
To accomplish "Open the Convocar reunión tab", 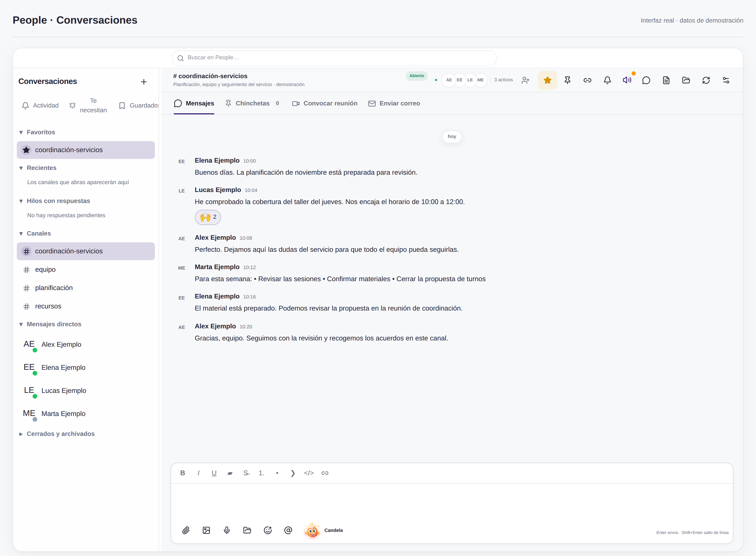I will click(325, 103).
